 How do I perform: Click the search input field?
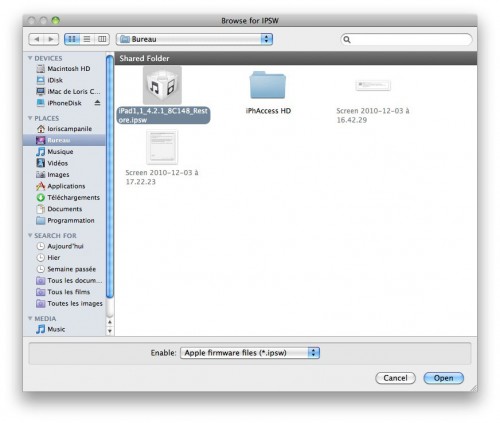(406, 39)
